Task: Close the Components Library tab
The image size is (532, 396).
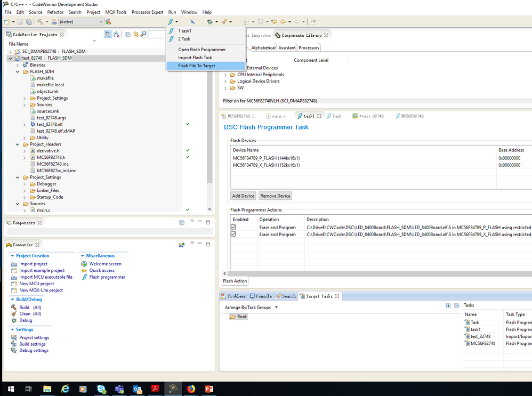Action: click(326, 35)
